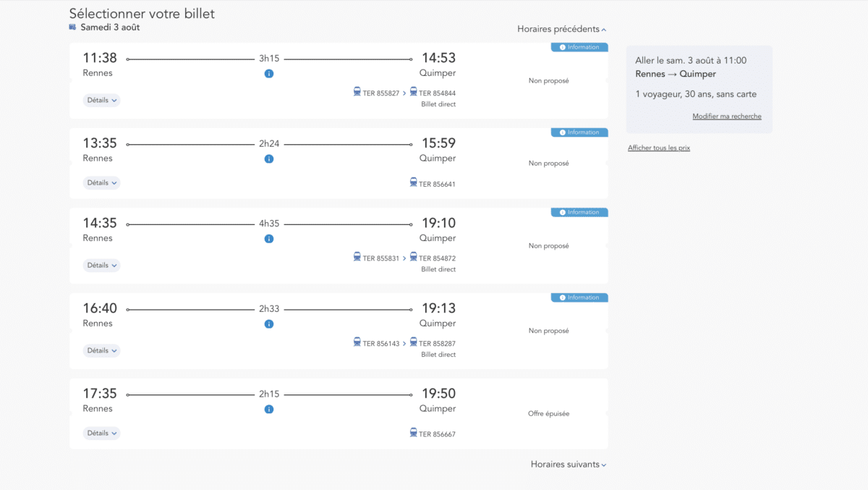Click info icon under 4h35 duration
The height and width of the screenshot is (490, 868).
269,239
